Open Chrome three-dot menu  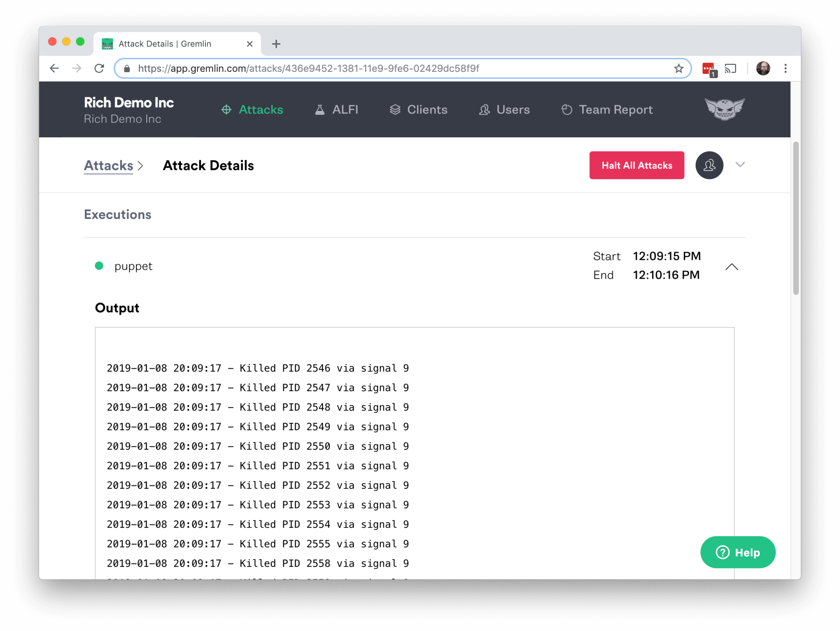tap(785, 68)
